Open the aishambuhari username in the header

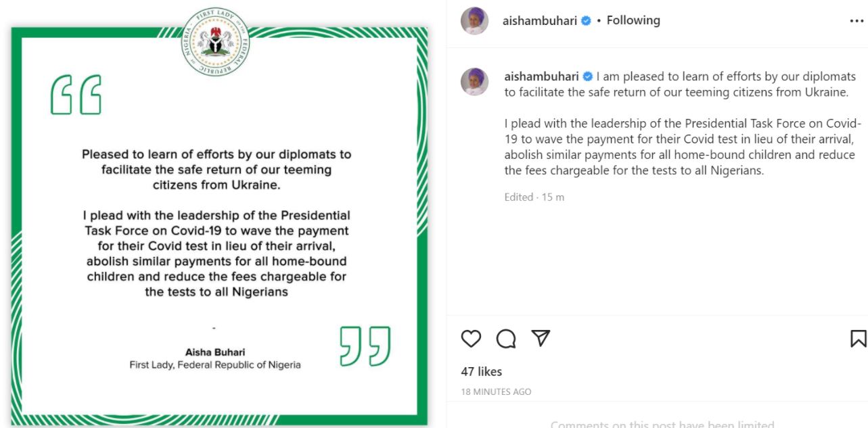point(539,21)
